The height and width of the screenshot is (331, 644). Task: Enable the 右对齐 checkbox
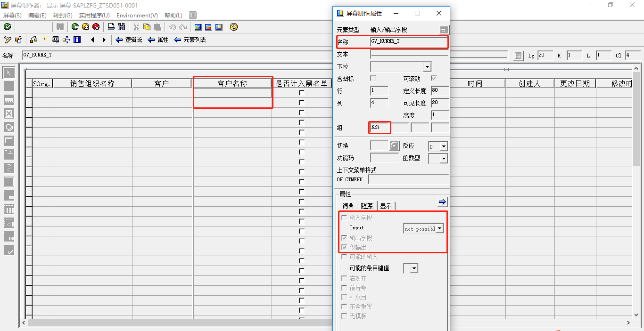[x=344, y=278]
